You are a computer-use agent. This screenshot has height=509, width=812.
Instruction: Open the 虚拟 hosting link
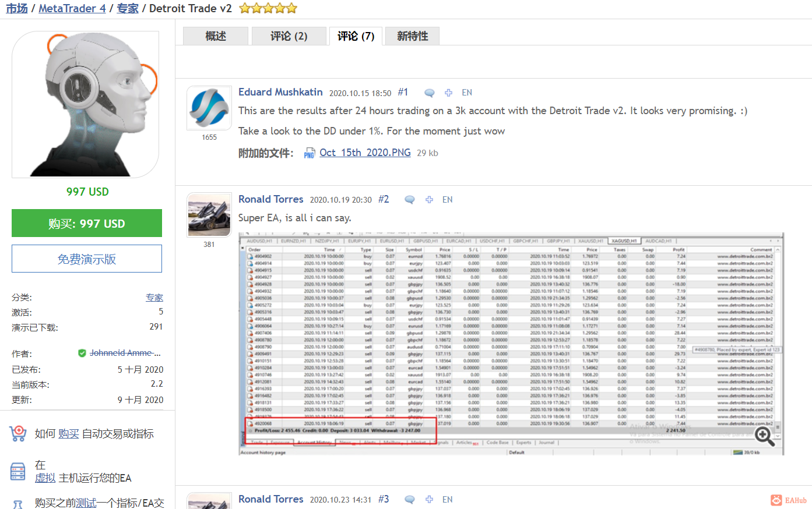pyautogui.click(x=45, y=478)
